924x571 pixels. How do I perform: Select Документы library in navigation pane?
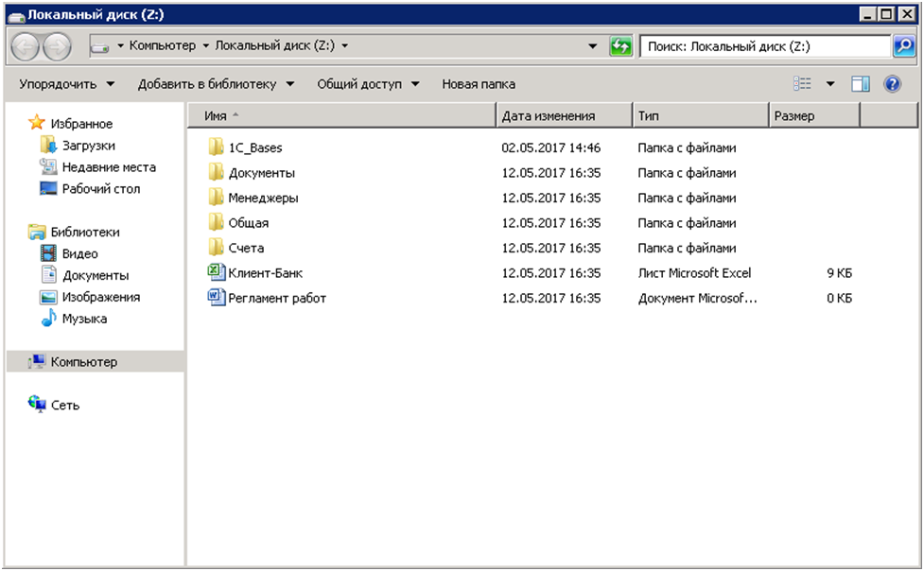point(96,275)
